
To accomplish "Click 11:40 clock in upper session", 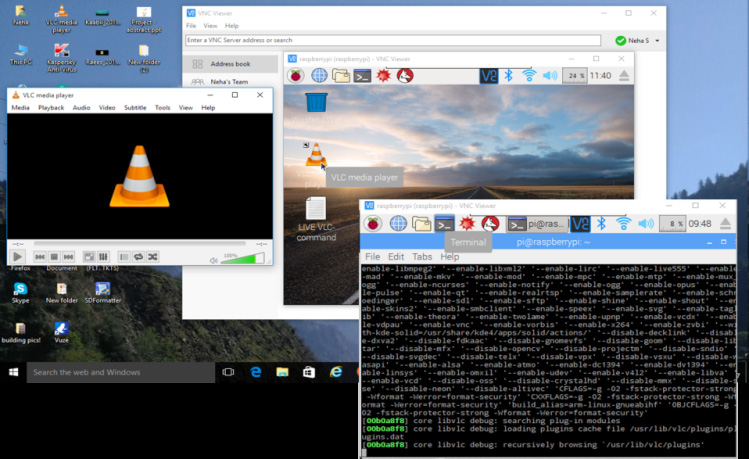I will 600,75.
